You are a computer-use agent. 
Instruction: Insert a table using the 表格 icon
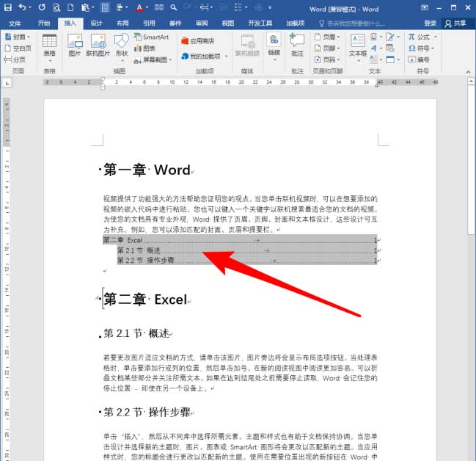coord(49,46)
